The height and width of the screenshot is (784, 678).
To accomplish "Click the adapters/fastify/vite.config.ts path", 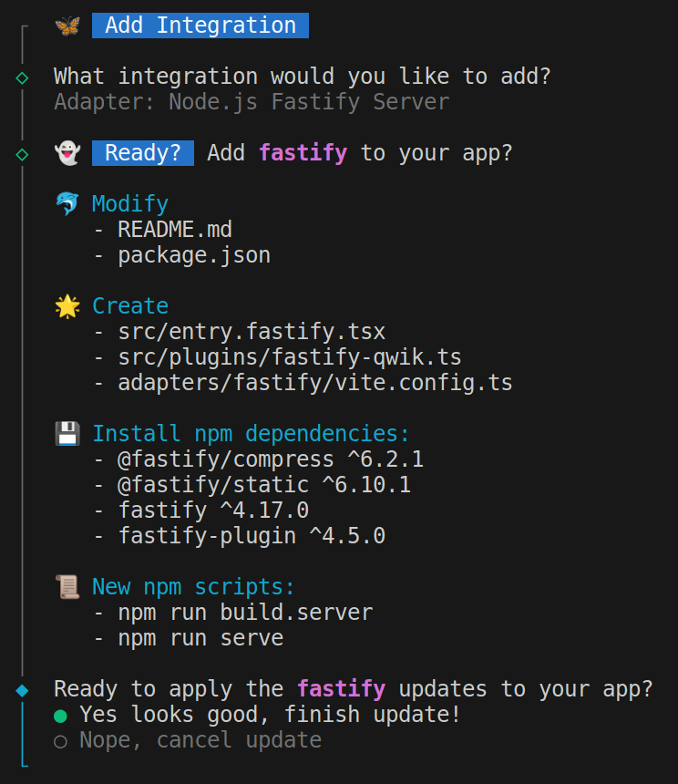I will (315, 383).
